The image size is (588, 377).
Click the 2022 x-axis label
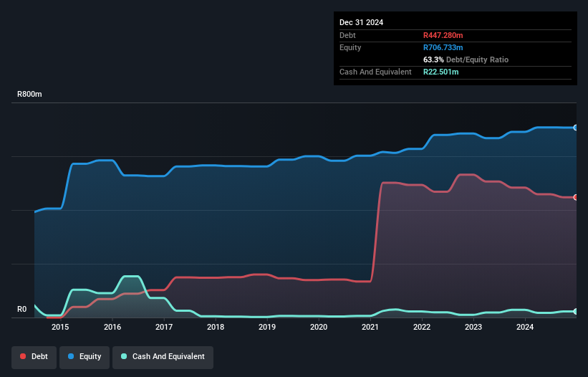pyautogui.click(x=422, y=327)
